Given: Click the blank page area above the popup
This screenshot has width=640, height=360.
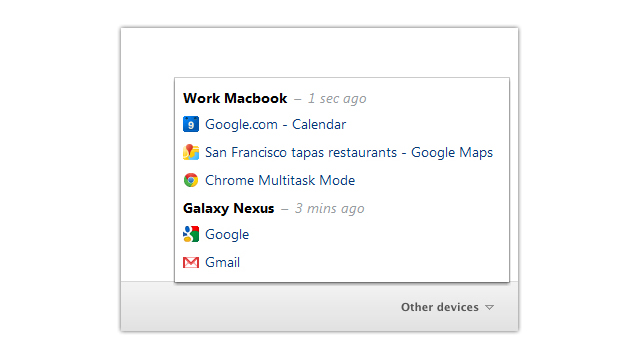Looking at the screenshot, I should pyautogui.click(x=320, y=52).
